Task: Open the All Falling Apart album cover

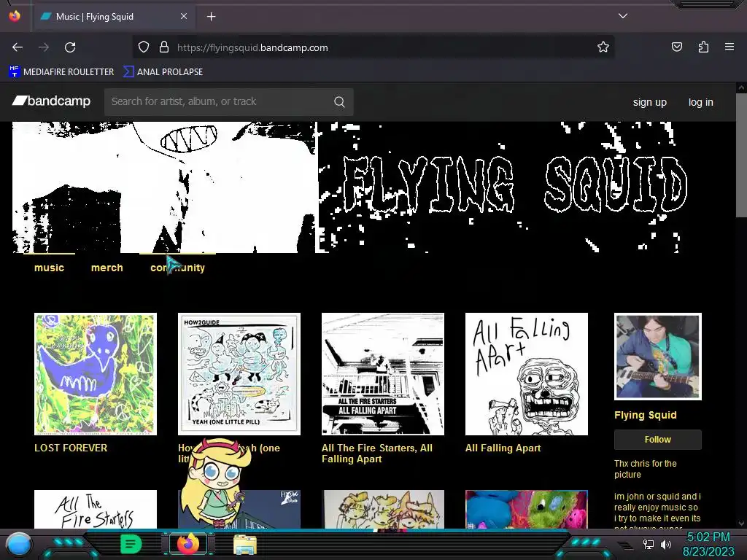Action: click(527, 374)
